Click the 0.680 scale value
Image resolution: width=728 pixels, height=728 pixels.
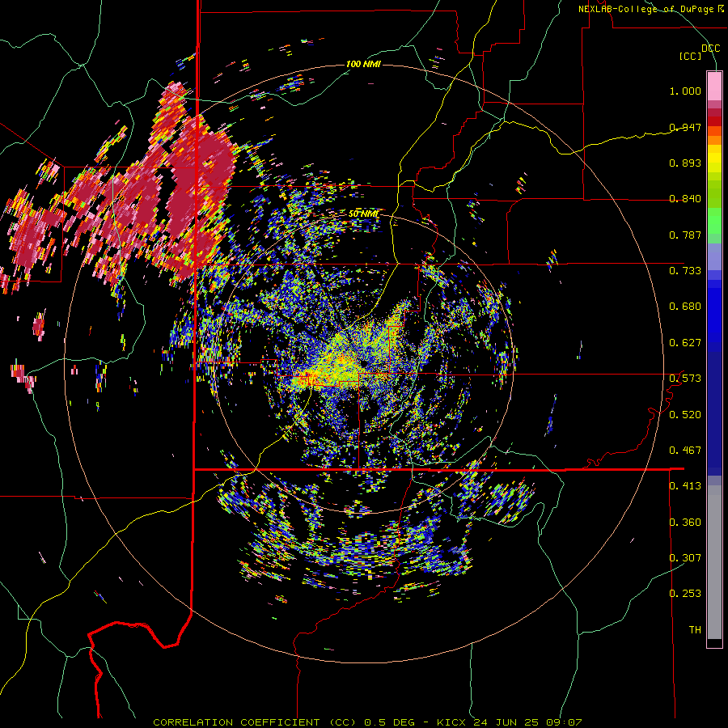pyautogui.click(x=685, y=307)
